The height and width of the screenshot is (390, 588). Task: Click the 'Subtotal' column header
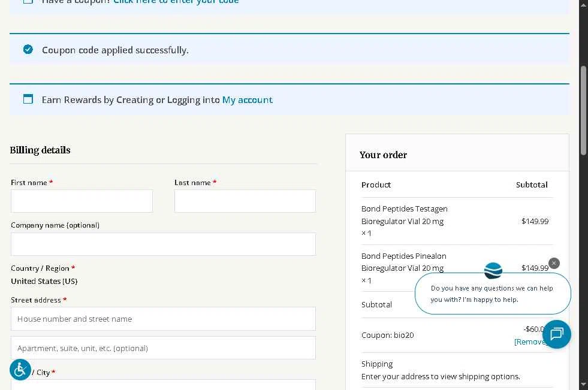point(532,185)
